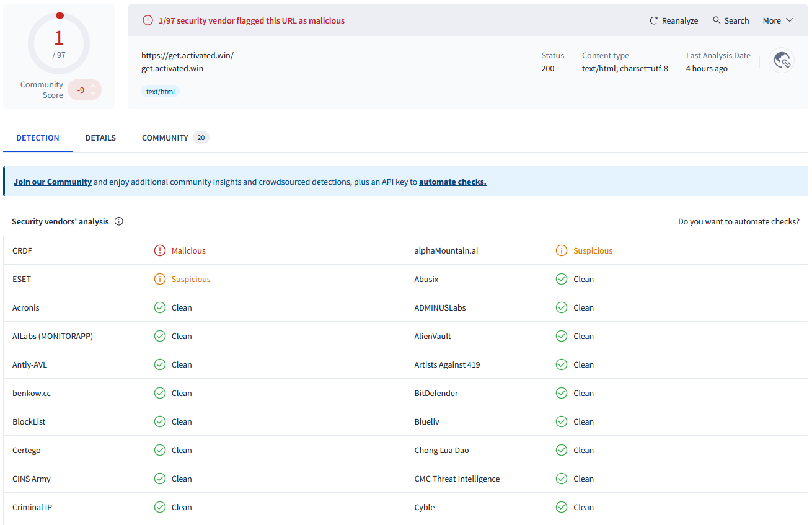The image size is (812, 525).
Task: Downvote the community score
Action: click(94, 94)
